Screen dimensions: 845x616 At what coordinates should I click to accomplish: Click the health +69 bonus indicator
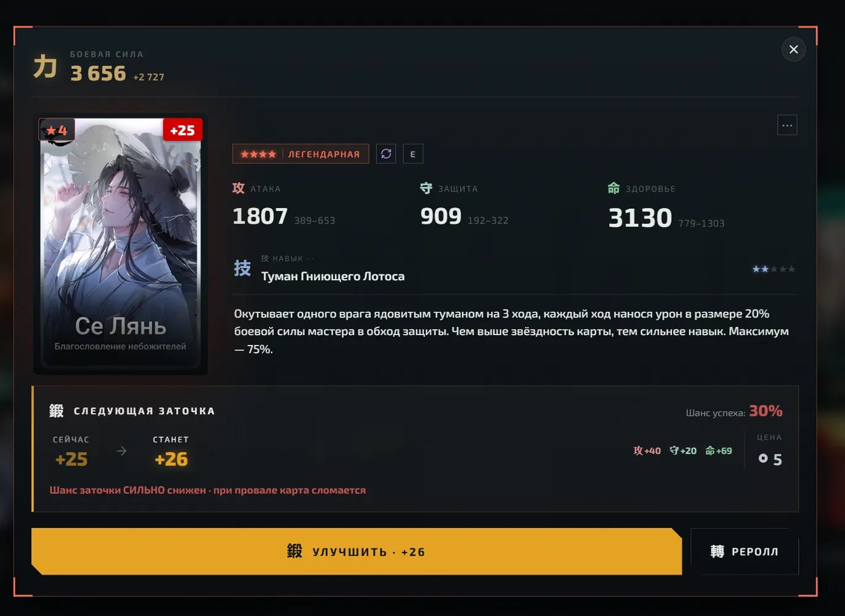(719, 451)
